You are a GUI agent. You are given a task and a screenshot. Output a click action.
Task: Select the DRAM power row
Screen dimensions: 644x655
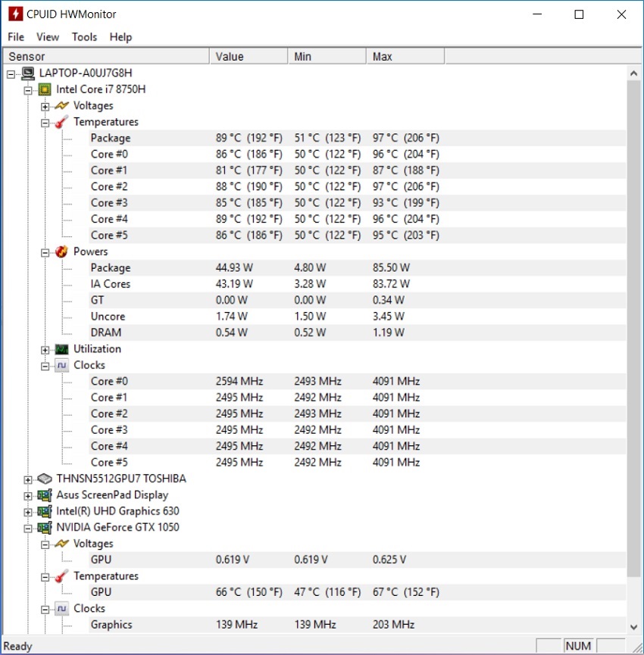[x=358, y=333]
